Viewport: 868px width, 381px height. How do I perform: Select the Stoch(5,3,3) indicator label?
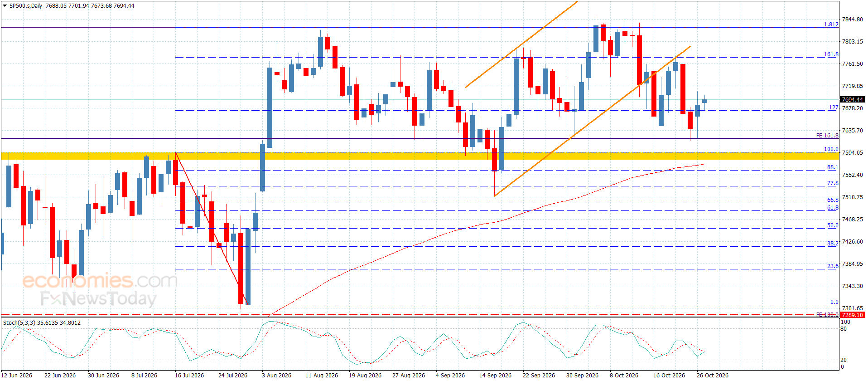point(42,323)
